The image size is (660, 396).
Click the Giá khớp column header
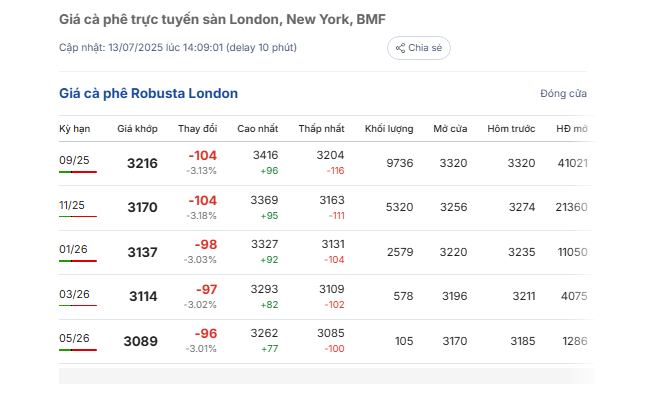pyautogui.click(x=137, y=129)
